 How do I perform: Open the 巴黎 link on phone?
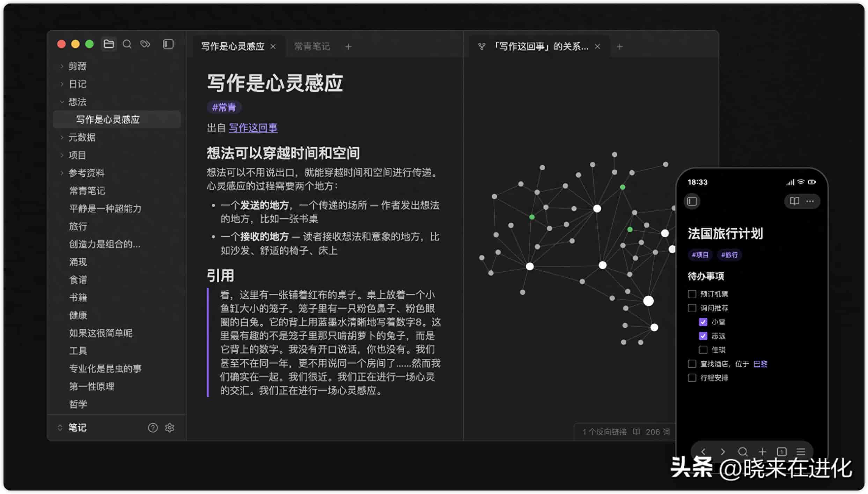(x=760, y=364)
